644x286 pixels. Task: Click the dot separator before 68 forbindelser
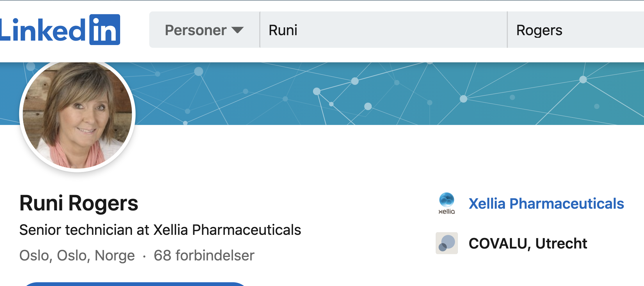click(144, 256)
